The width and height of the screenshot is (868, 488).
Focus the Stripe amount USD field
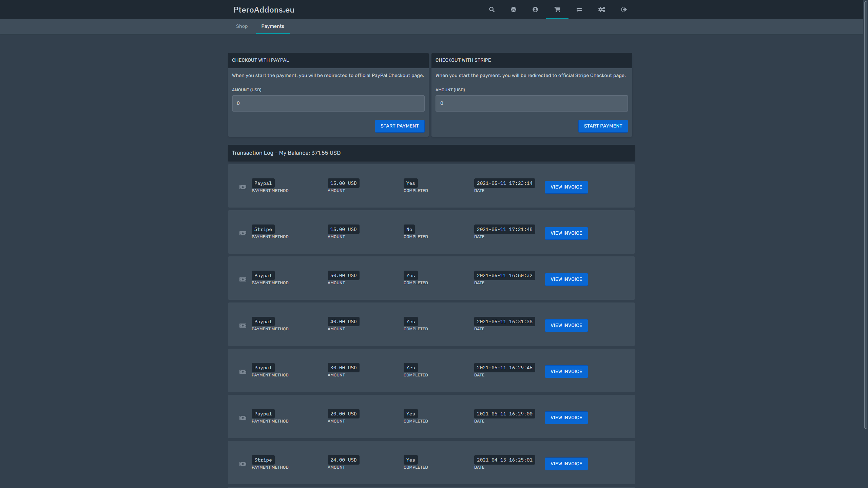[x=531, y=103]
